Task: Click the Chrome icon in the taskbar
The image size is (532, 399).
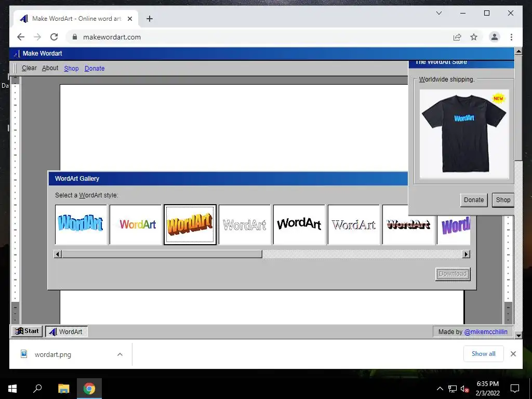Action: tap(89, 389)
